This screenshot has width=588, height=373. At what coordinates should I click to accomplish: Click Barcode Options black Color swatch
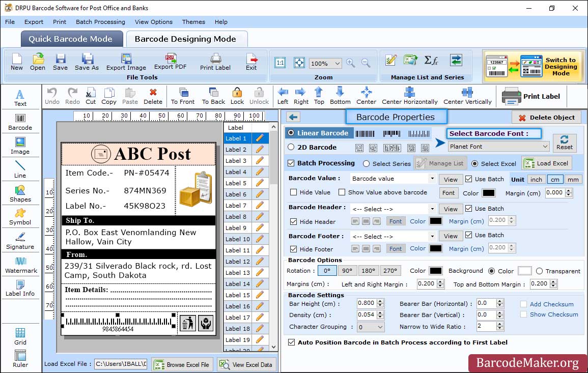tap(435, 271)
